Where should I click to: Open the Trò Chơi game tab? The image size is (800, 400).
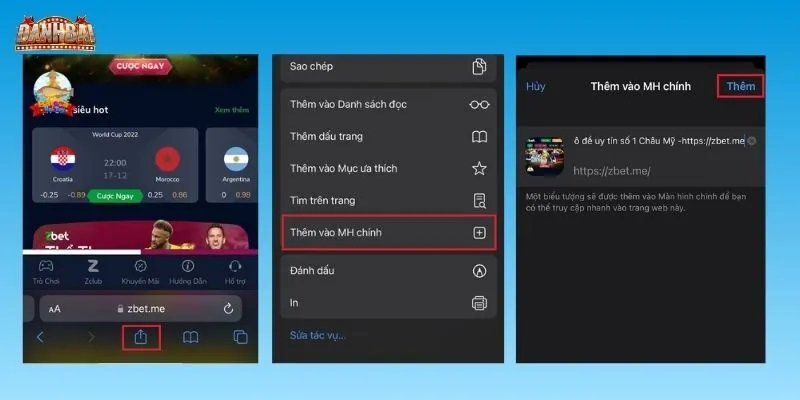pyautogui.click(x=46, y=272)
